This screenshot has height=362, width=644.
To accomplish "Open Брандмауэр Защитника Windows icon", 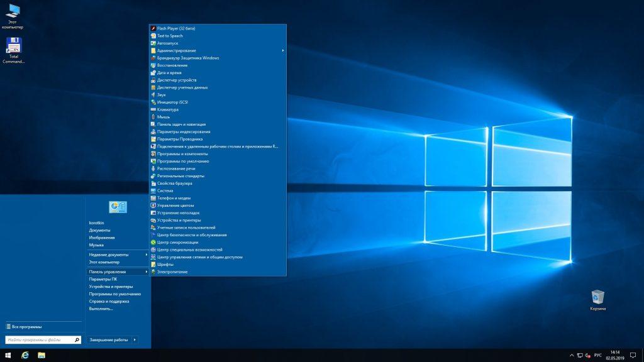I will click(x=153, y=58).
